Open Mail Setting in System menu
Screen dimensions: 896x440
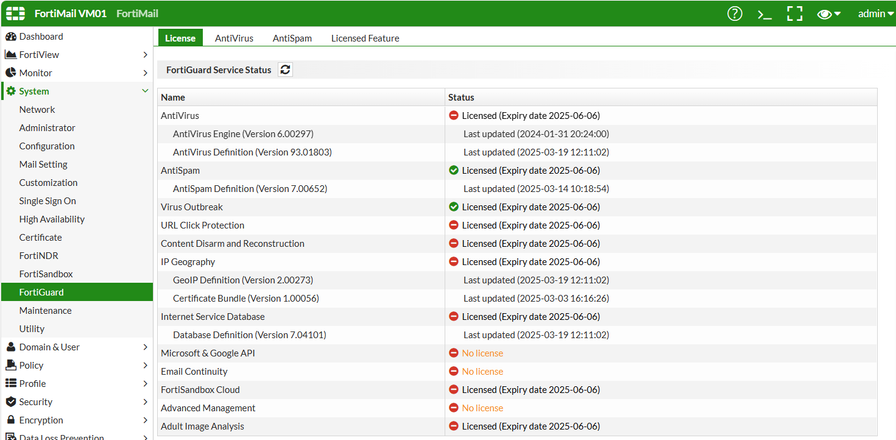(x=43, y=165)
